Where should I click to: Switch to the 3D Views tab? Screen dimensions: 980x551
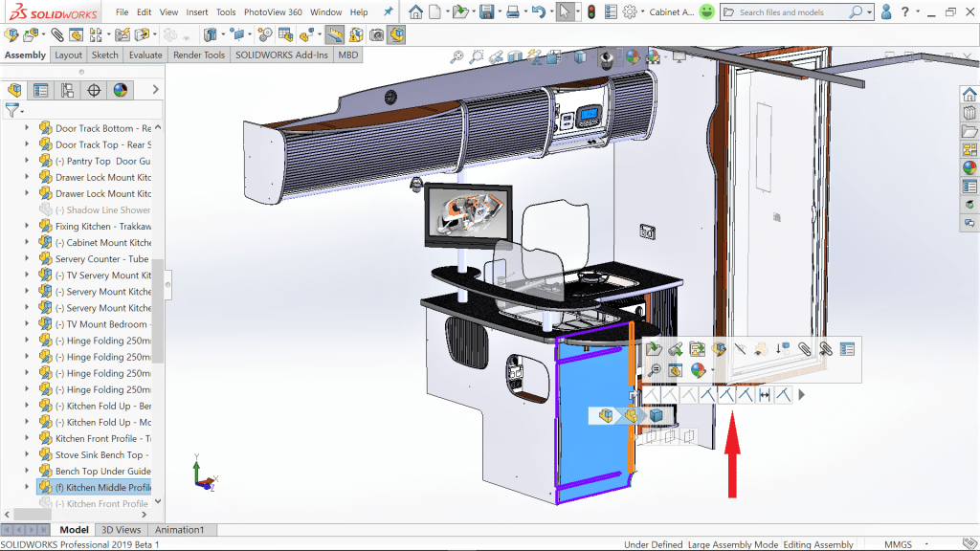click(121, 529)
